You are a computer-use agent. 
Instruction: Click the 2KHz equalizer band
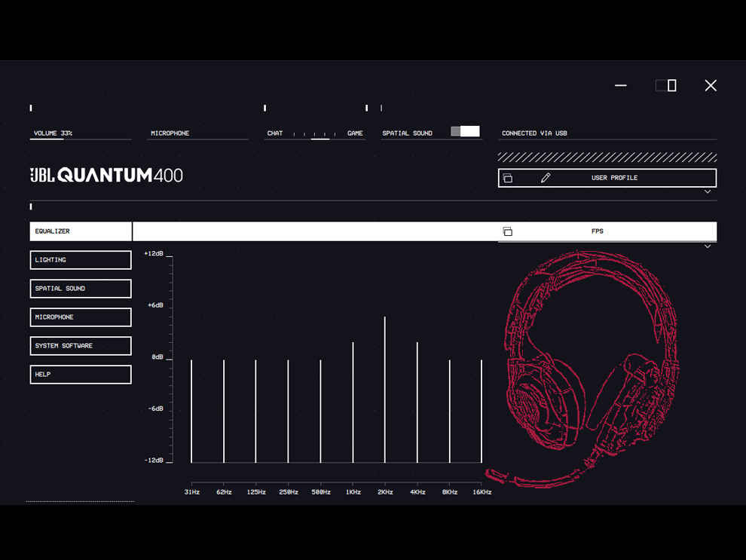point(385,389)
